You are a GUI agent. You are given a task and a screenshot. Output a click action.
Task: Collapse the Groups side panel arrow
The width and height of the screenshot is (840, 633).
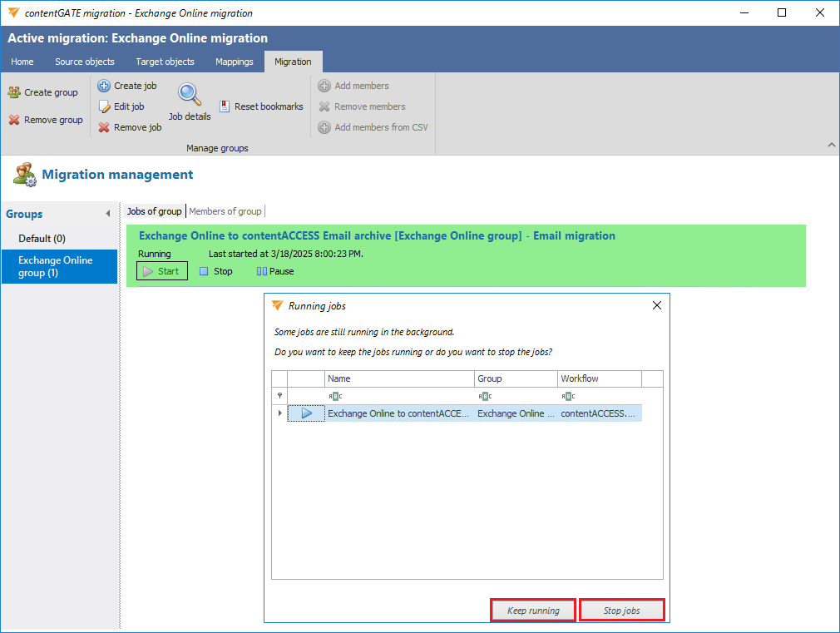coord(107,215)
